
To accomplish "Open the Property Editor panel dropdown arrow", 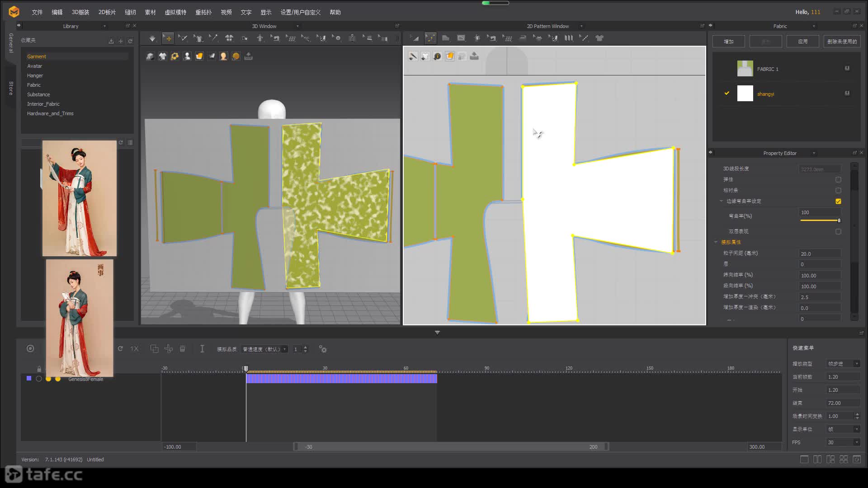I will (814, 153).
